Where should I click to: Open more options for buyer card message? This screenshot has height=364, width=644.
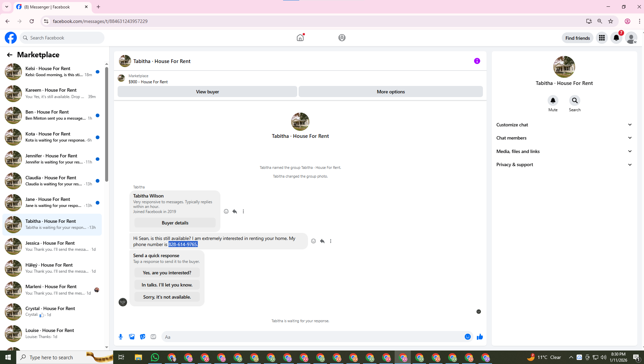tap(243, 211)
